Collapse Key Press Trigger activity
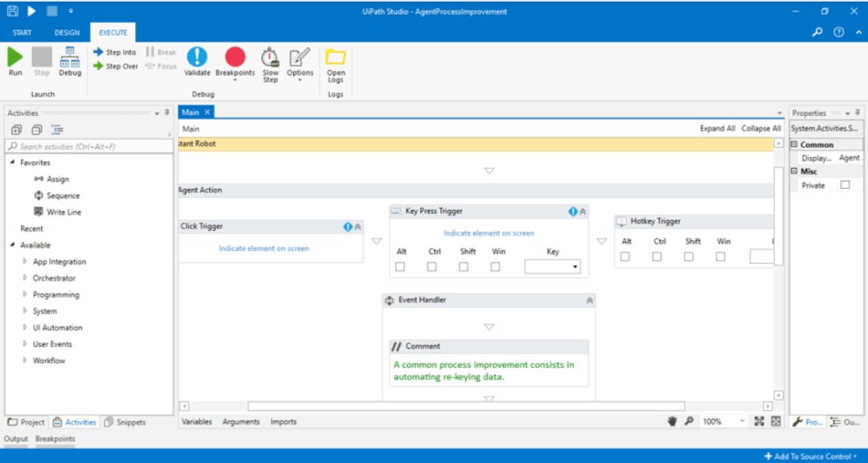Image resolution: width=868 pixels, height=463 pixels. [x=583, y=211]
